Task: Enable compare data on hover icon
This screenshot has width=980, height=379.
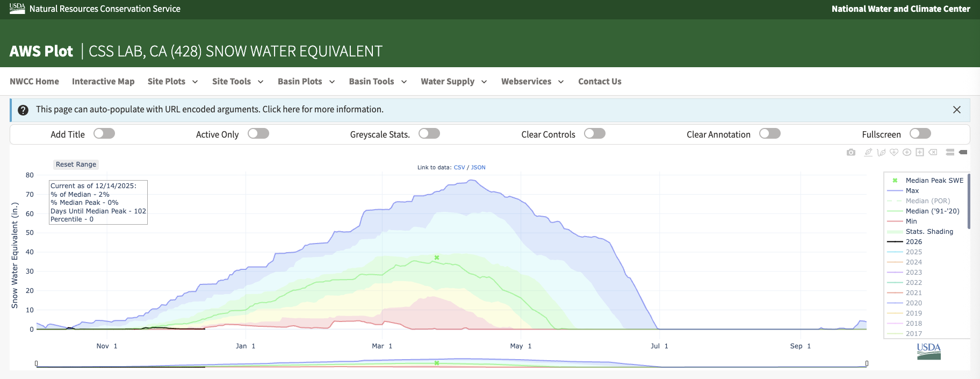Action: coord(950,153)
